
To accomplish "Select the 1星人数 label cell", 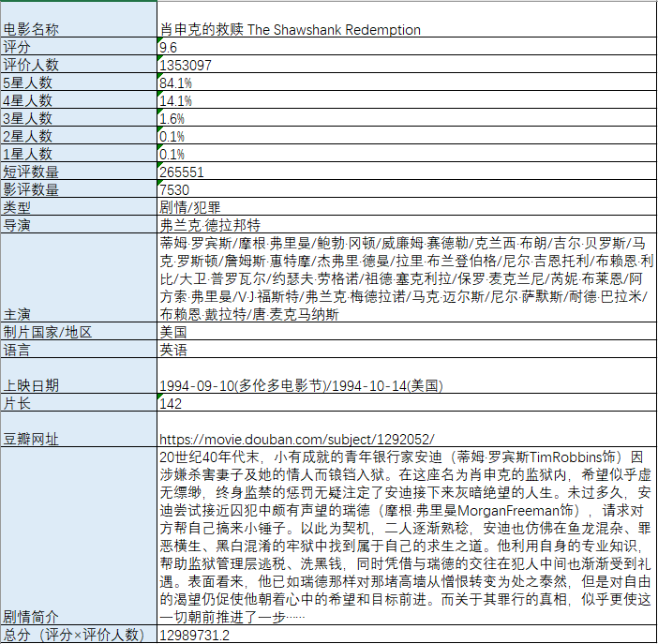I will coord(79,153).
